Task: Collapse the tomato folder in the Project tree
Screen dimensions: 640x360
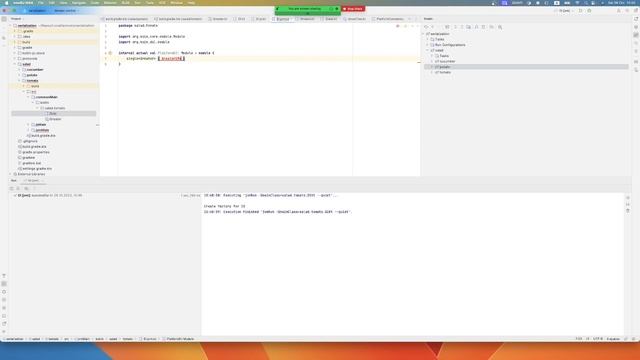Action: tap(20, 81)
